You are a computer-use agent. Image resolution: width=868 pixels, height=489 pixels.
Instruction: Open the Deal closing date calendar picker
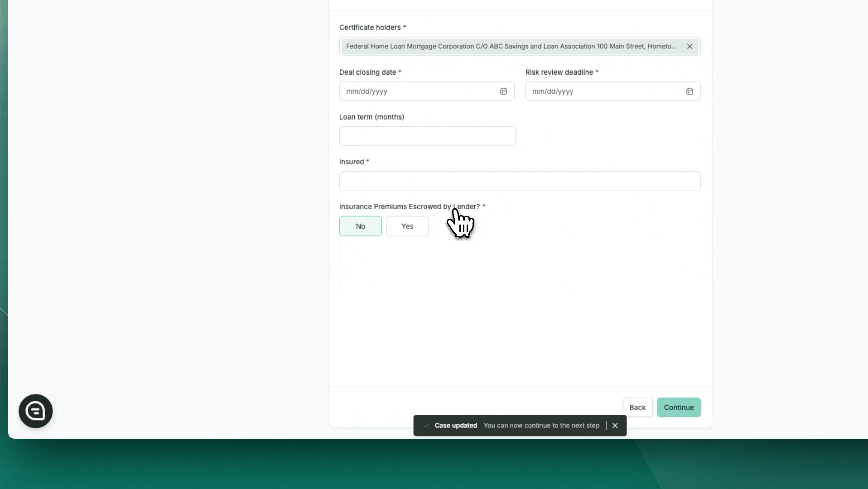503,91
